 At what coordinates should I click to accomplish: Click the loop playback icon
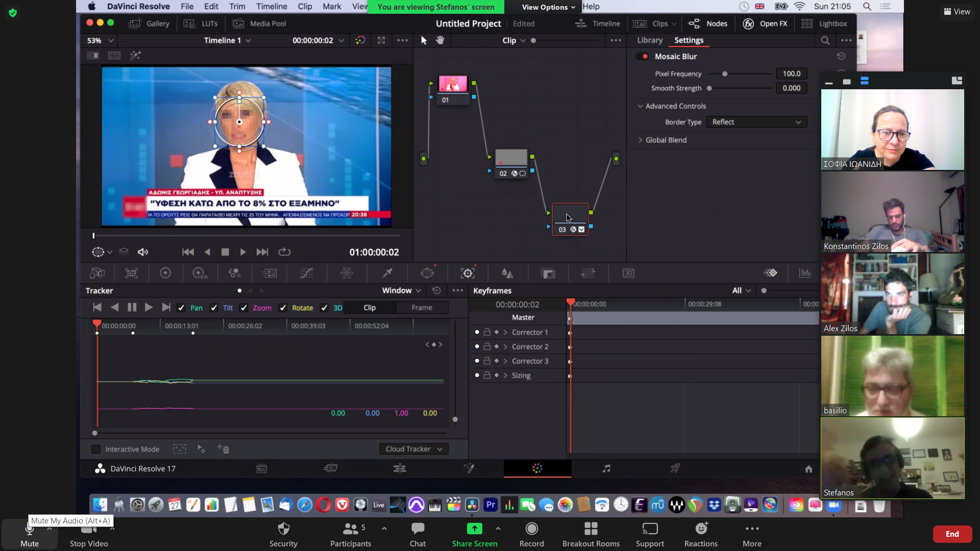point(284,252)
